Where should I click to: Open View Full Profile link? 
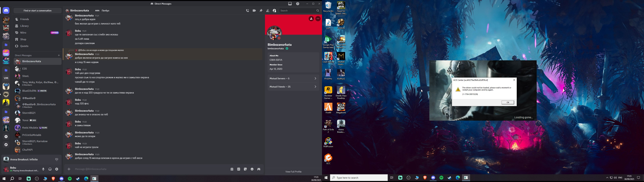pyautogui.click(x=293, y=172)
